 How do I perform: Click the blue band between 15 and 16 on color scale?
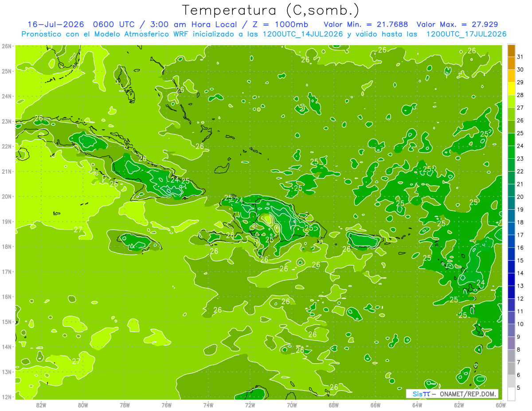511,254
